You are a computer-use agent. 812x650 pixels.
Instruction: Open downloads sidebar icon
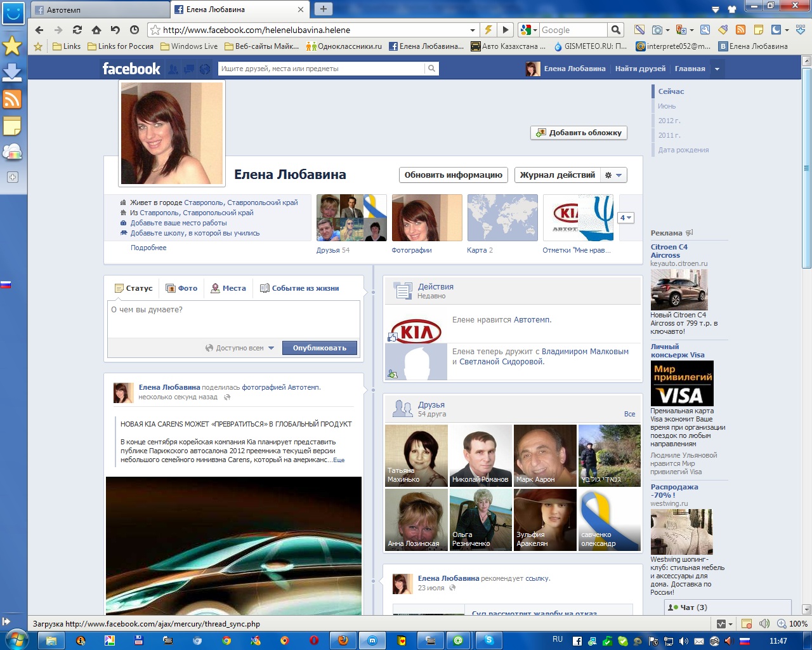click(12, 72)
